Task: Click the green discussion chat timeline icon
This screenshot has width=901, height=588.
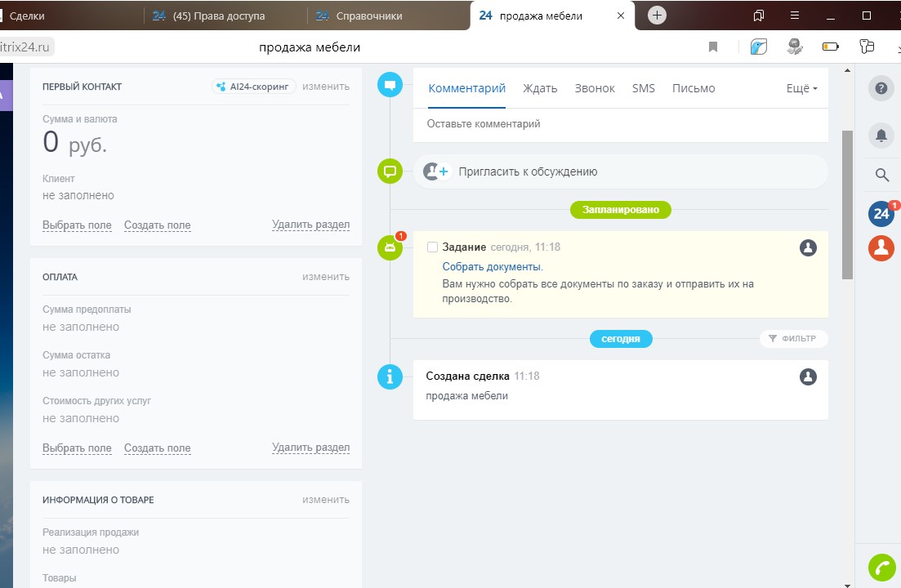Action: pos(390,171)
